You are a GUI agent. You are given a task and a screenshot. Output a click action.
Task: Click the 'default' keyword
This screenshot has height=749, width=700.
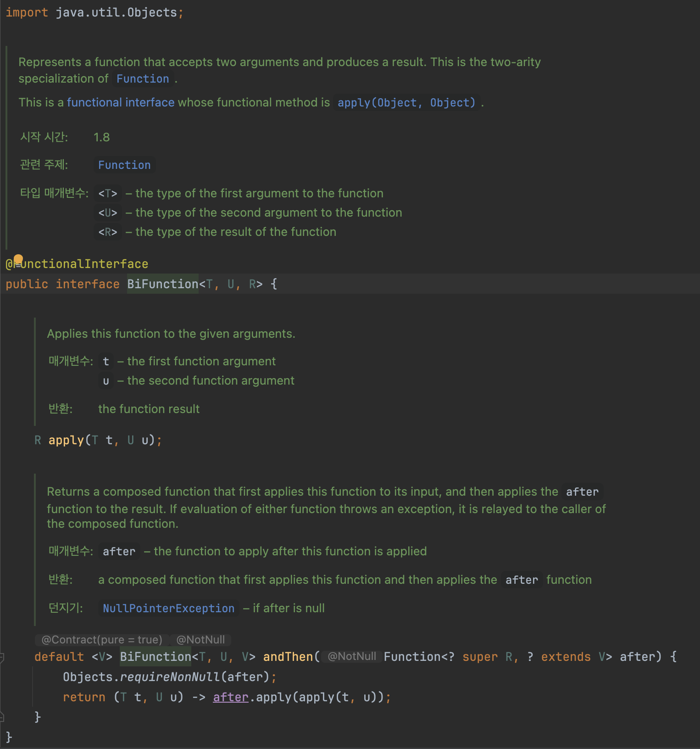pyautogui.click(x=59, y=657)
